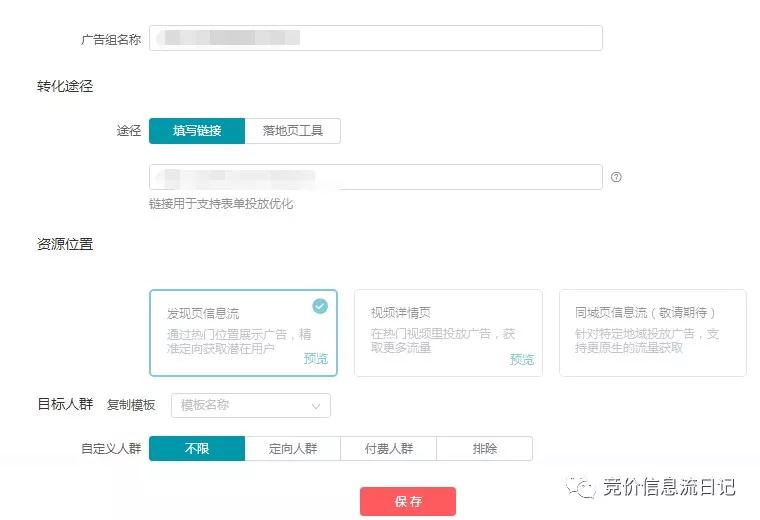Screen dimensions: 760x520
Task: Click the help question mark icon beside link field
Action: tap(616, 177)
